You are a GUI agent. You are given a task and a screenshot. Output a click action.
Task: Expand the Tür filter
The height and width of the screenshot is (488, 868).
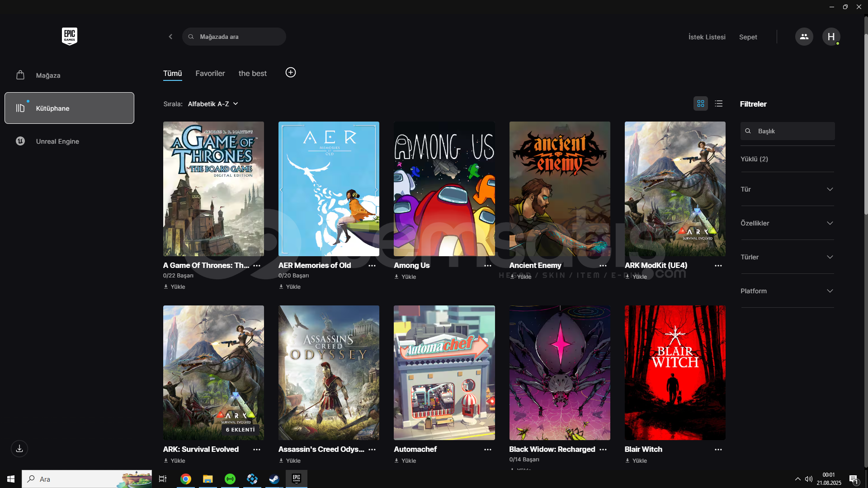pos(787,189)
